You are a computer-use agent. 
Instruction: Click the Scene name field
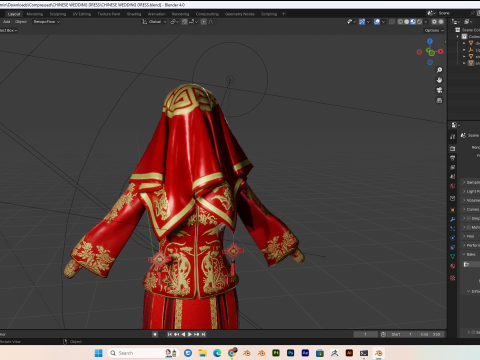(x=453, y=13)
